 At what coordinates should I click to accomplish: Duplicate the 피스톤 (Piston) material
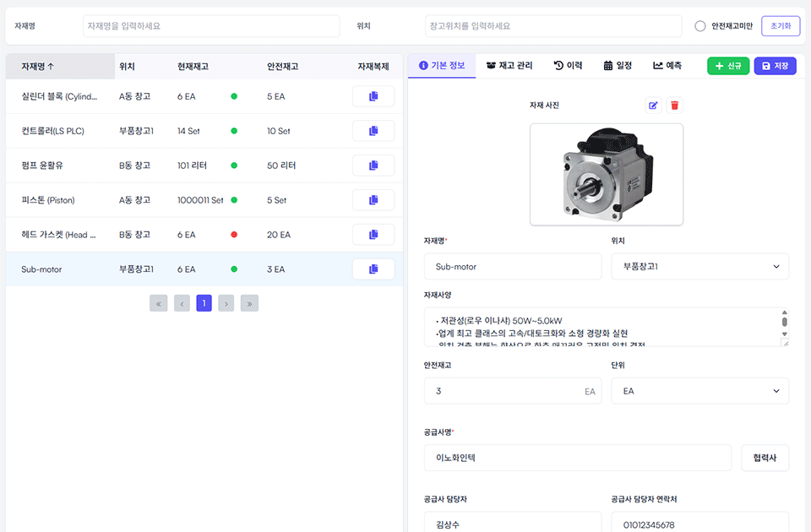pyautogui.click(x=373, y=199)
